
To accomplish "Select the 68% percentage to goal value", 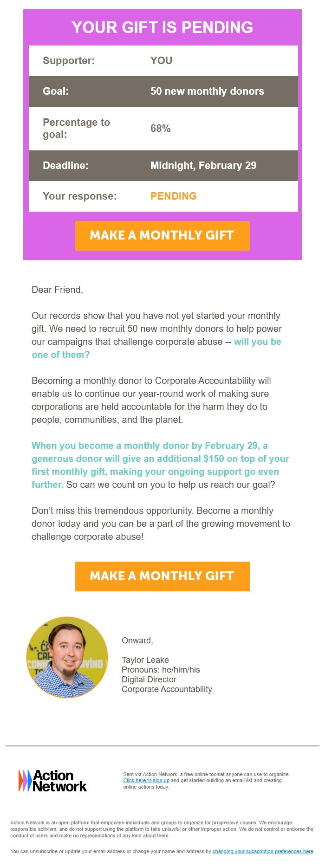I will pyautogui.click(x=160, y=129).
